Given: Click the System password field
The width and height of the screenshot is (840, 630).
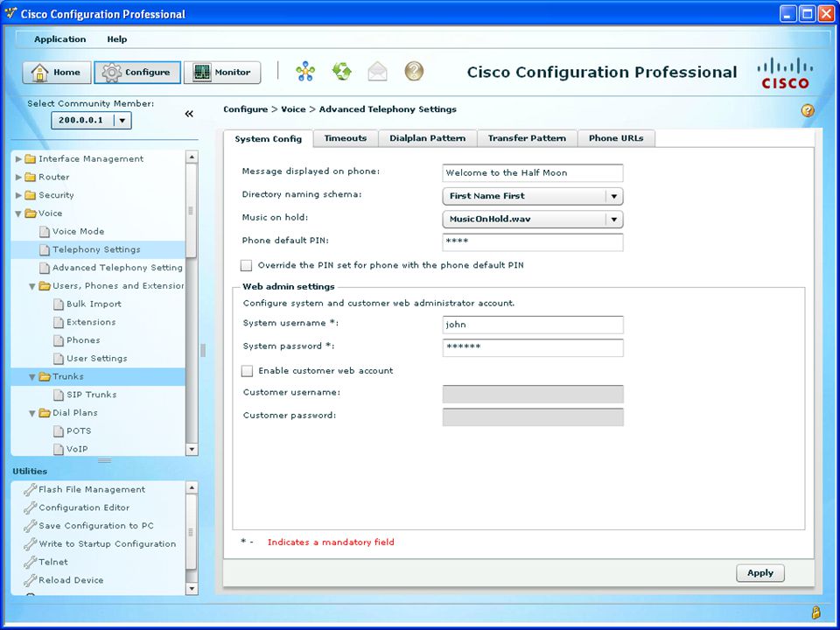Looking at the screenshot, I should tap(533, 347).
